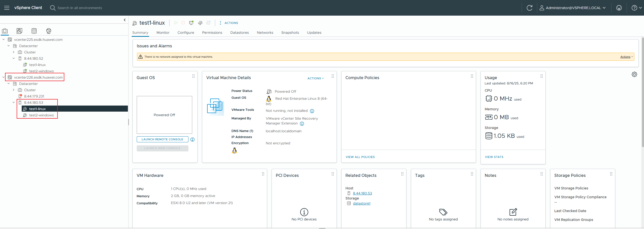
Task: Open the feedback smiley icon
Action: [x=619, y=8]
